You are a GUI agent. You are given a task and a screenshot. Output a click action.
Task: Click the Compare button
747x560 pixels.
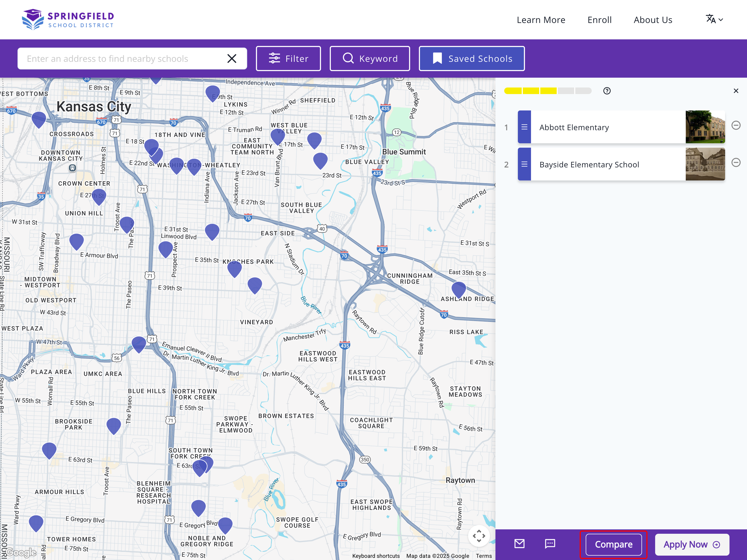tap(613, 544)
